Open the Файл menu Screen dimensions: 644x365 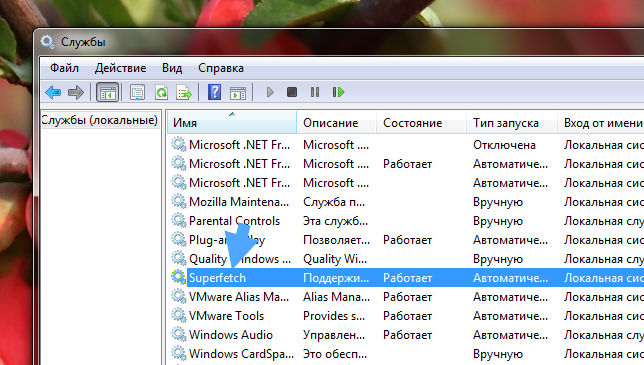pyautogui.click(x=64, y=68)
